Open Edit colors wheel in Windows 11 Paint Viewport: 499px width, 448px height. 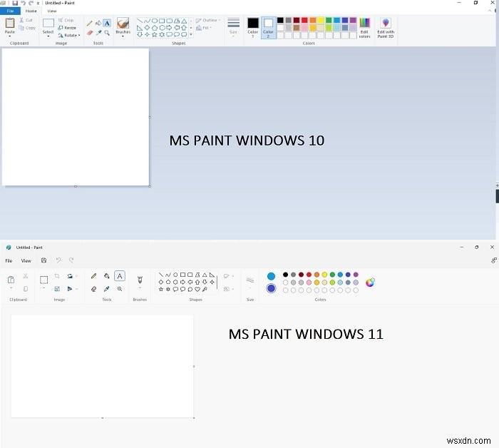(x=370, y=282)
